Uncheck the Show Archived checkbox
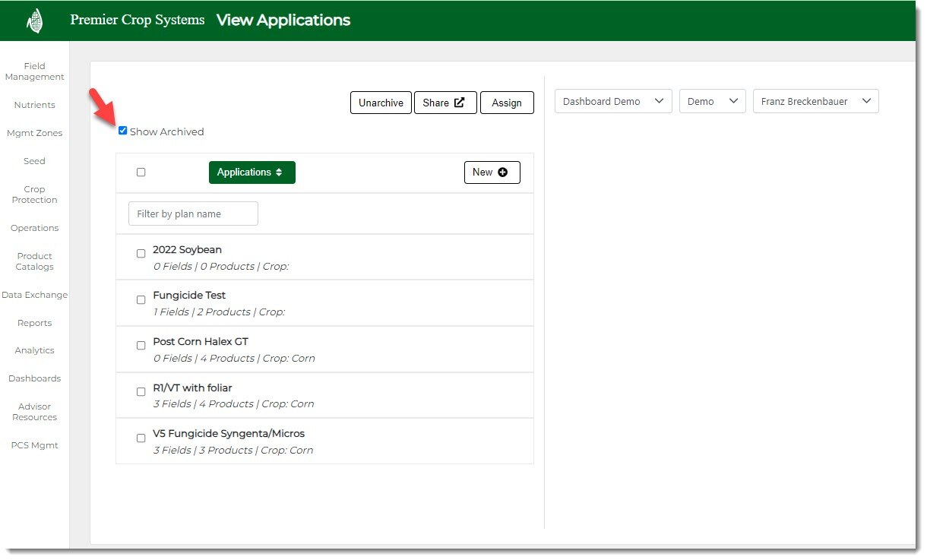 point(123,131)
